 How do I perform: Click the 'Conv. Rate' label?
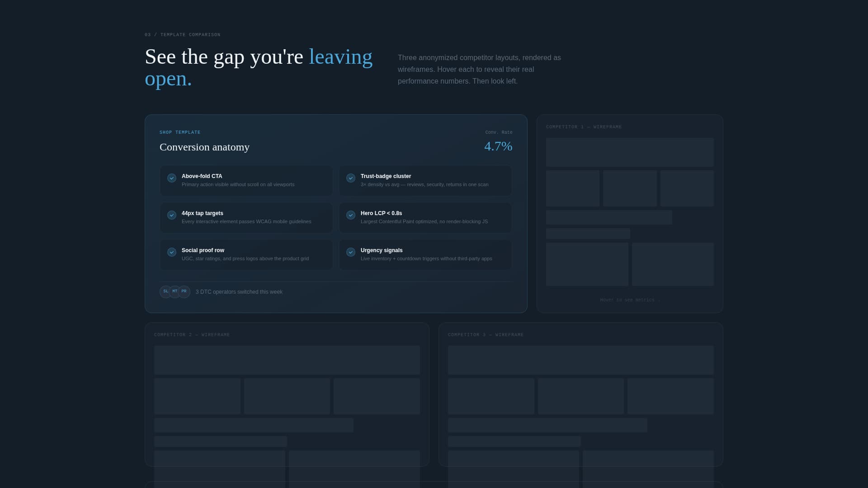click(x=499, y=132)
